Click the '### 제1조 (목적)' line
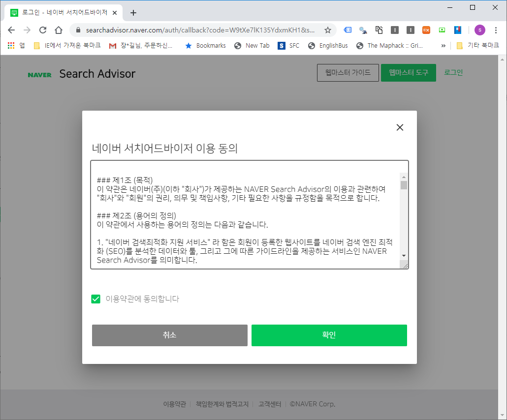507x420 pixels. (125, 180)
